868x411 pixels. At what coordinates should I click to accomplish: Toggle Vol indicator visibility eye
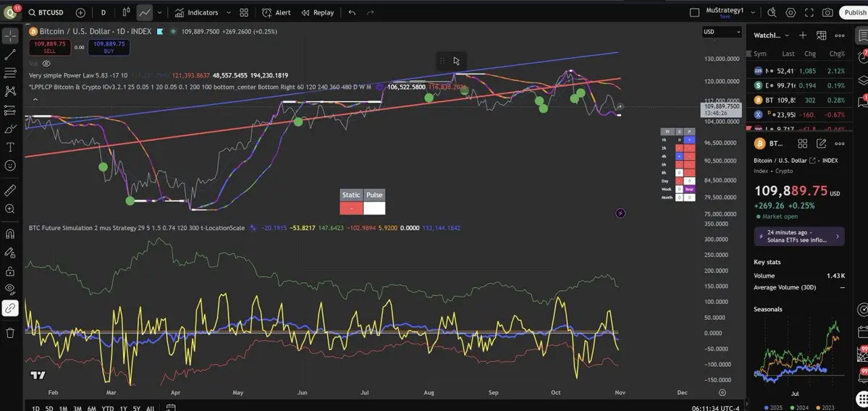click(x=46, y=64)
